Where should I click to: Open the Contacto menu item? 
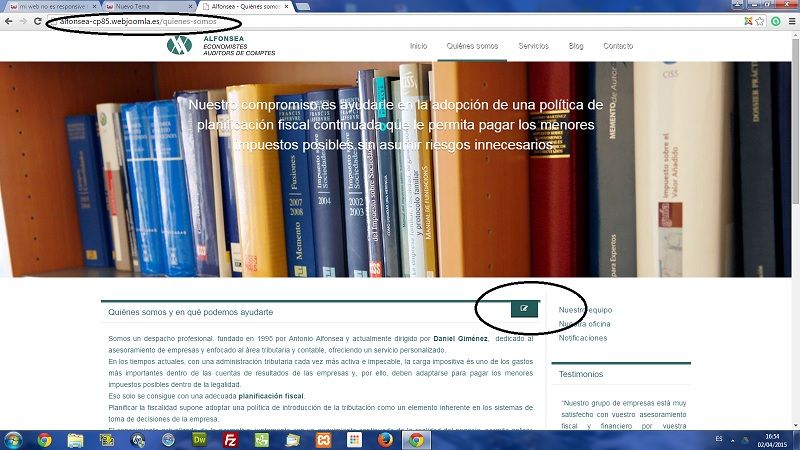(618, 46)
